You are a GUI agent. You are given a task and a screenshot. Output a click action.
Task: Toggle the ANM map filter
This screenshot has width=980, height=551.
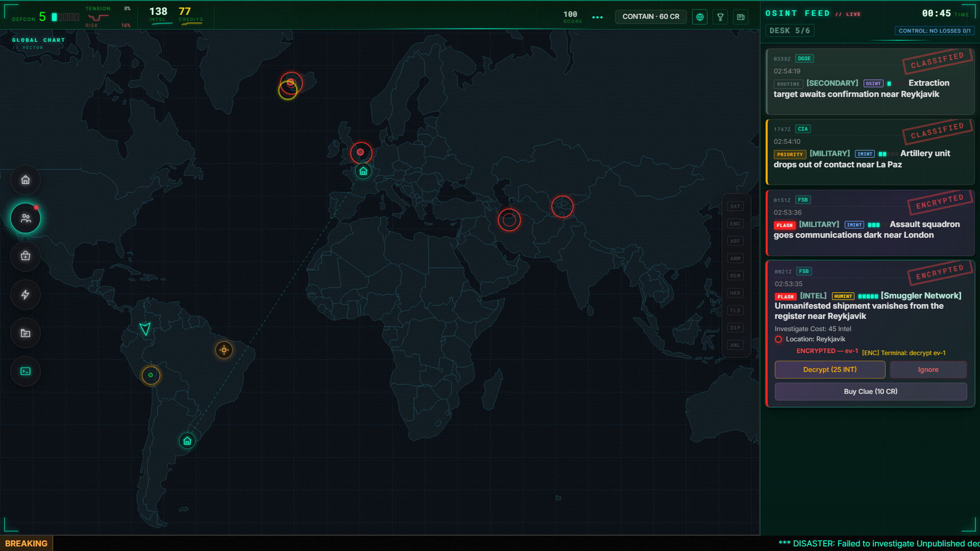[735, 259]
